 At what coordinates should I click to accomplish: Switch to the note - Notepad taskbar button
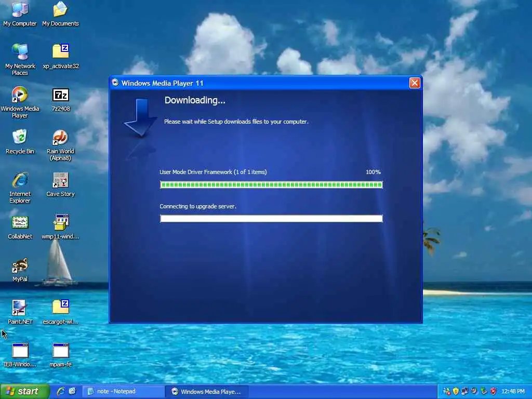point(124,392)
